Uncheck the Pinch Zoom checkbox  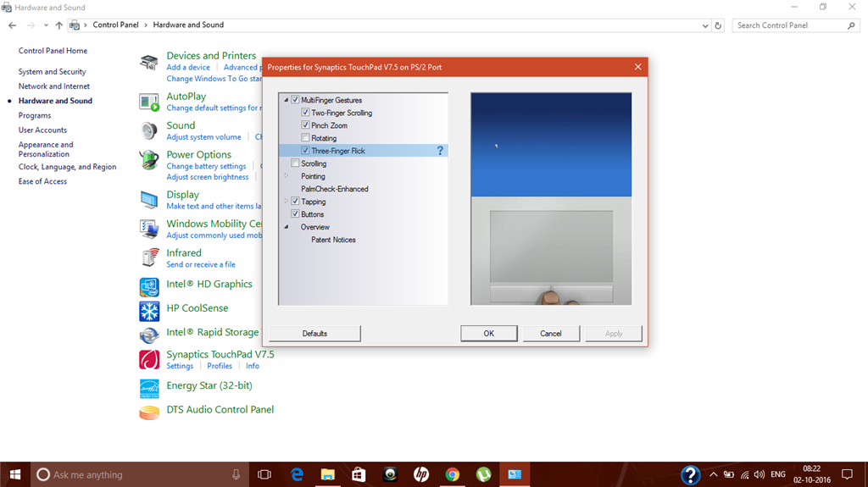click(x=305, y=125)
